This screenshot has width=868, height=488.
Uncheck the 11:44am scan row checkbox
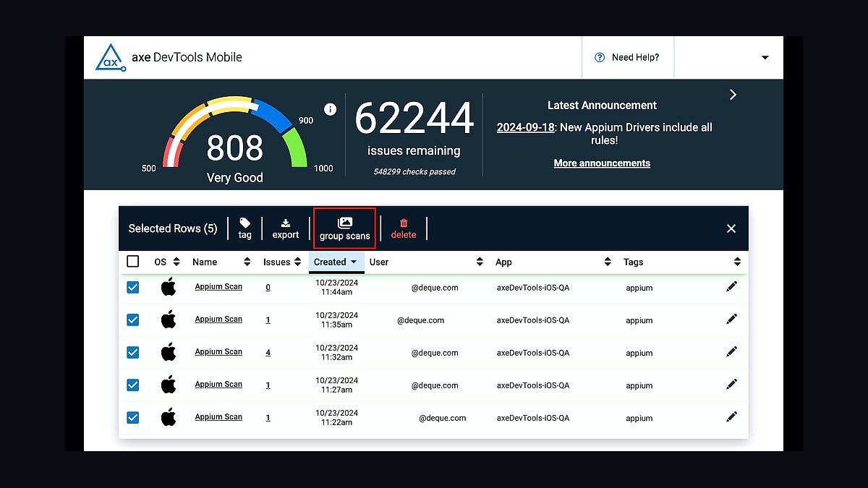[x=133, y=287]
